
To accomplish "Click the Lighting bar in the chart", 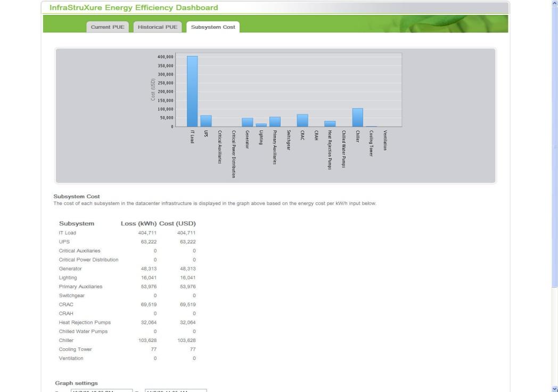I will pos(261,125).
